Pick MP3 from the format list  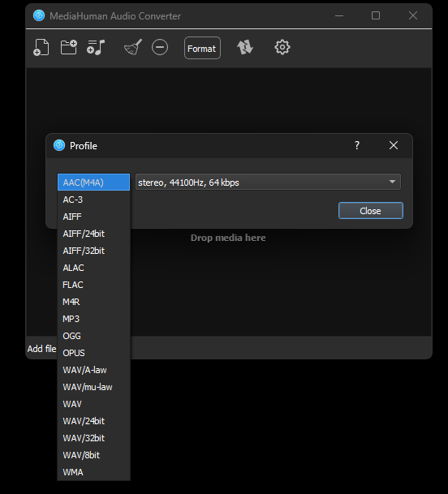(93, 319)
